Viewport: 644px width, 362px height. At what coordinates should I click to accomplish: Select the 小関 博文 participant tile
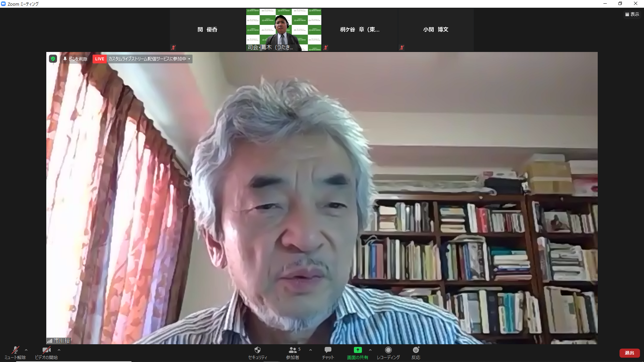point(436,29)
